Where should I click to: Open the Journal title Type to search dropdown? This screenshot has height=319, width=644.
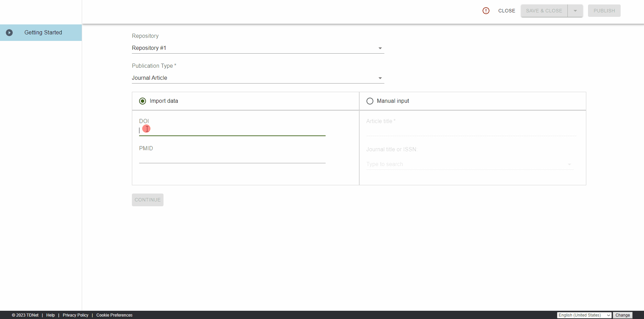pos(569,164)
